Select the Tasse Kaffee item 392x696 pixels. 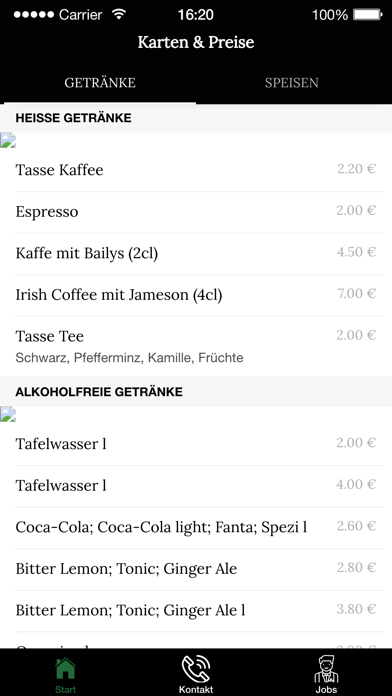[196, 170]
